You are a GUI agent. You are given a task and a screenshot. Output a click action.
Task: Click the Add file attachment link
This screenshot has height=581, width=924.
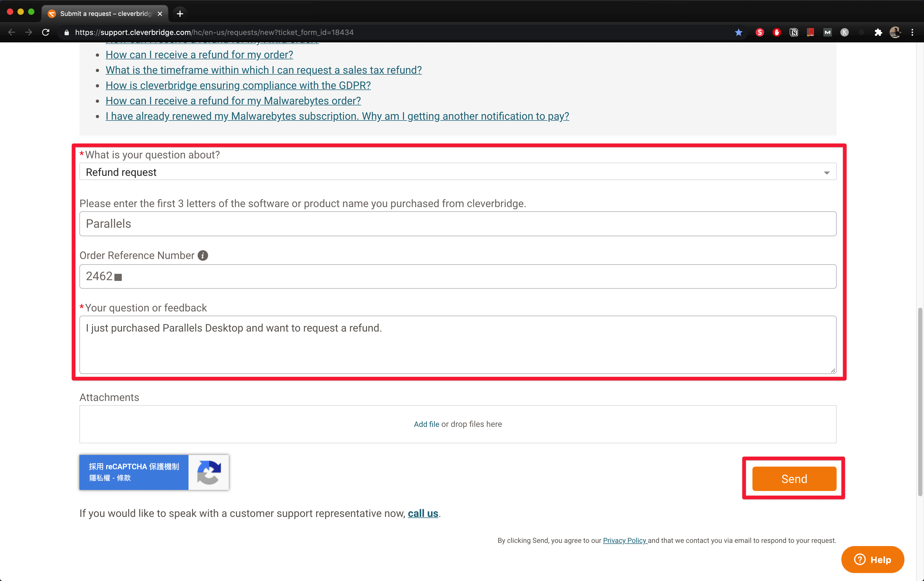point(426,424)
